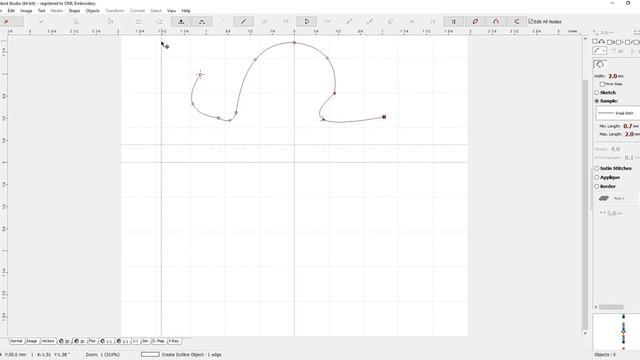
Task: Tick the Mirror Sides checkbox under Width
Action: 602,84
